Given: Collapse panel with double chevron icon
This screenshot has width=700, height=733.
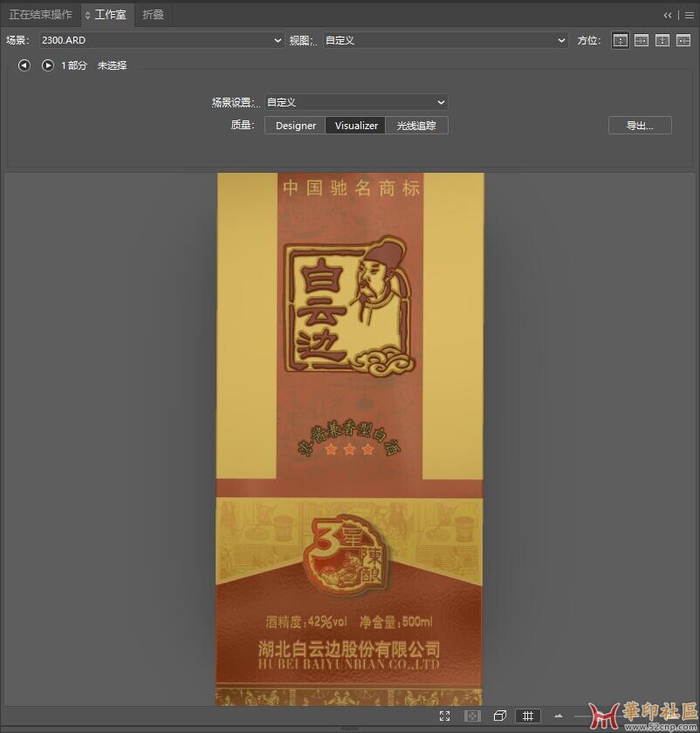Looking at the screenshot, I should click(x=668, y=16).
